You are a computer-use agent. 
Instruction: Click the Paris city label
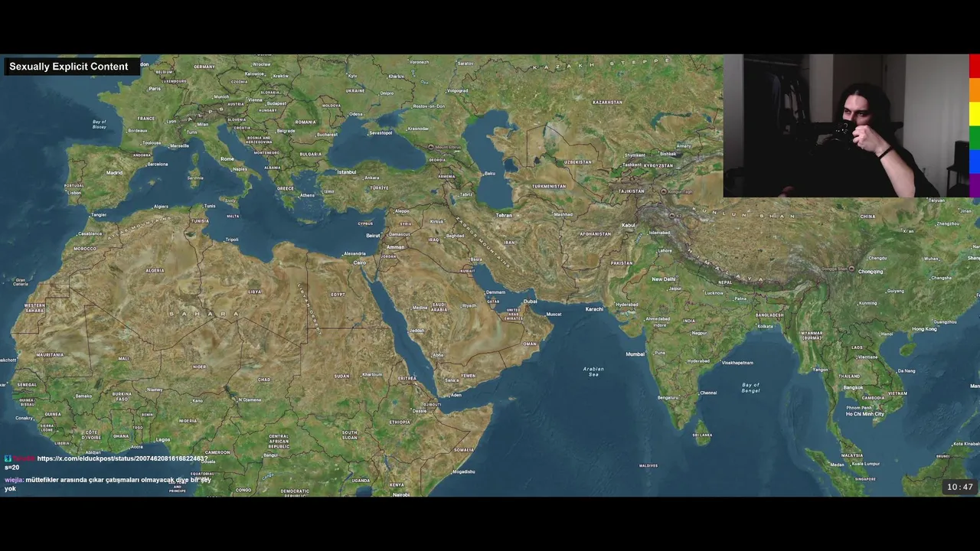click(155, 89)
